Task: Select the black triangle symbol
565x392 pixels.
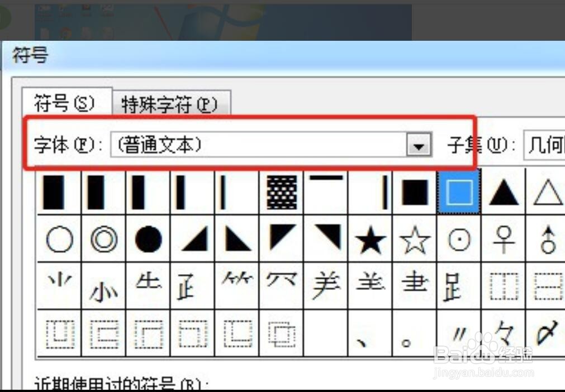Action: click(502, 193)
